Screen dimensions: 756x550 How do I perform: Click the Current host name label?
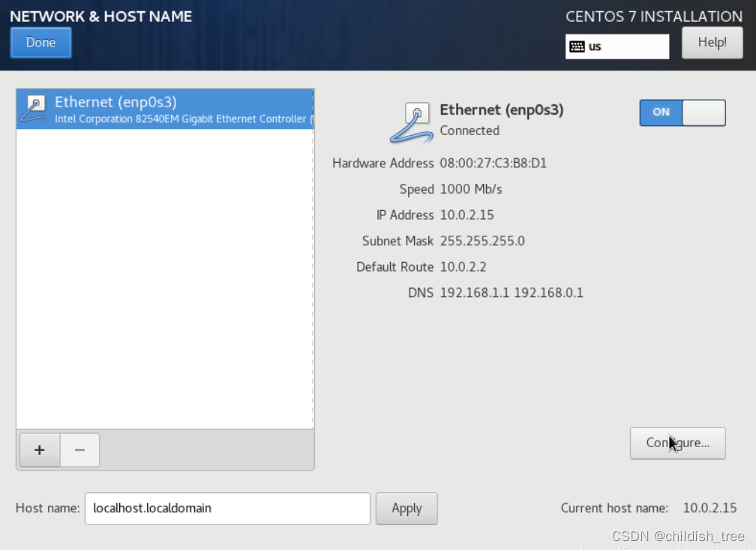(x=614, y=508)
